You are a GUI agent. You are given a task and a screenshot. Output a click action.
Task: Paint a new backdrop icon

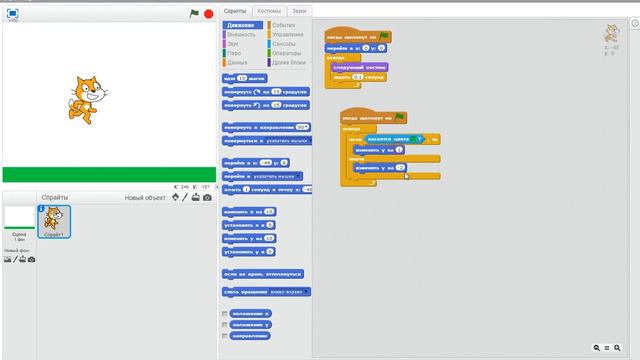15,259
